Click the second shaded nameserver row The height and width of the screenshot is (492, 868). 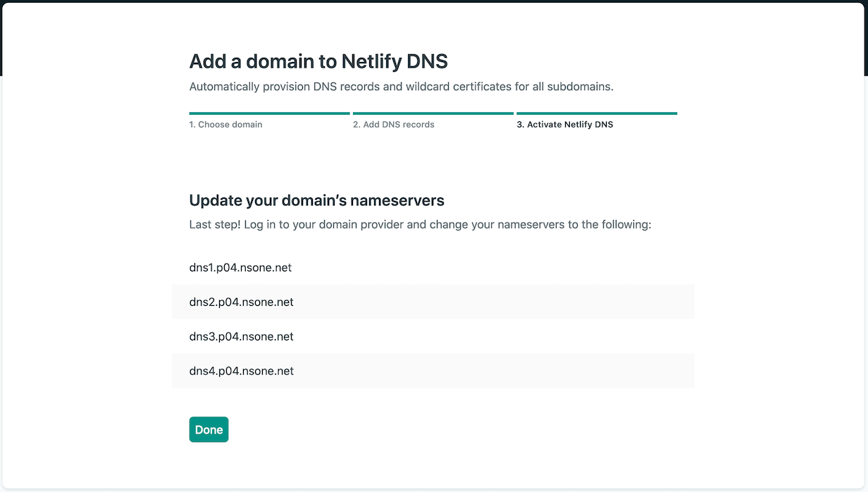click(x=241, y=371)
